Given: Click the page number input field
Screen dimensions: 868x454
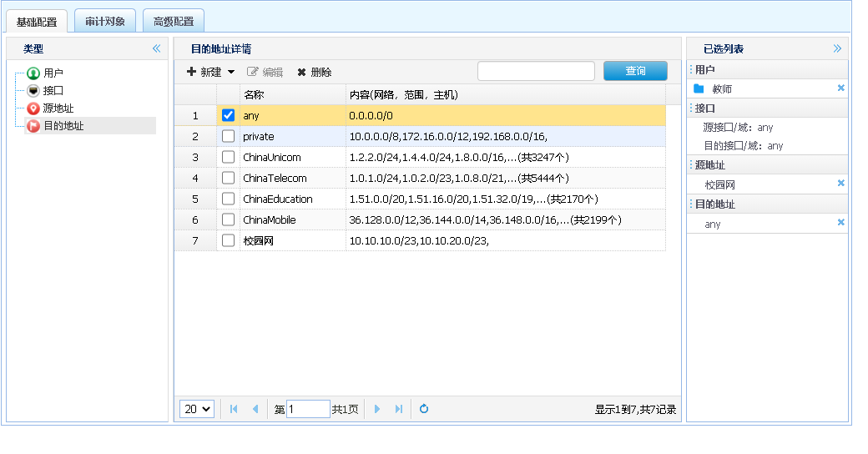Looking at the screenshot, I should tap(308, 409).
